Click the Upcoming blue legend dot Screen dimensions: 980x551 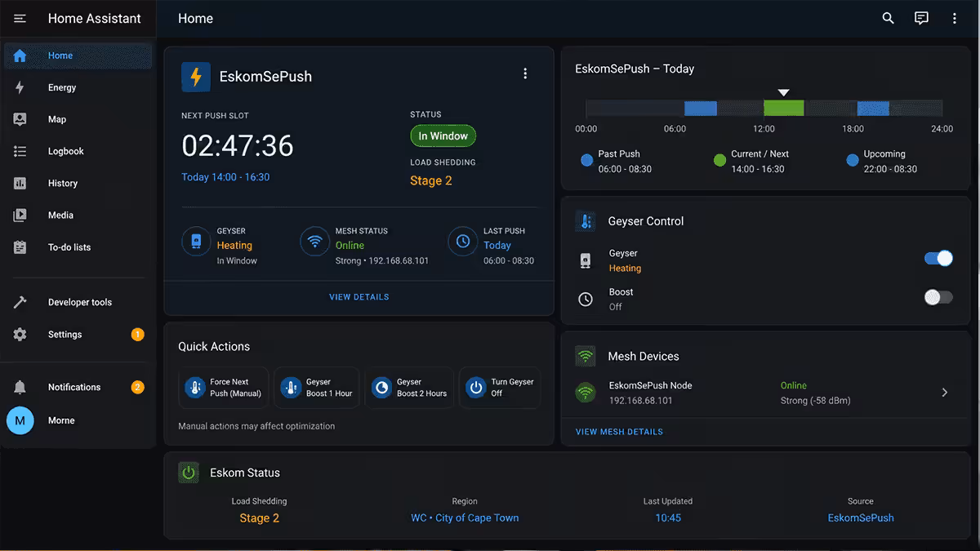tap(853, 161)
